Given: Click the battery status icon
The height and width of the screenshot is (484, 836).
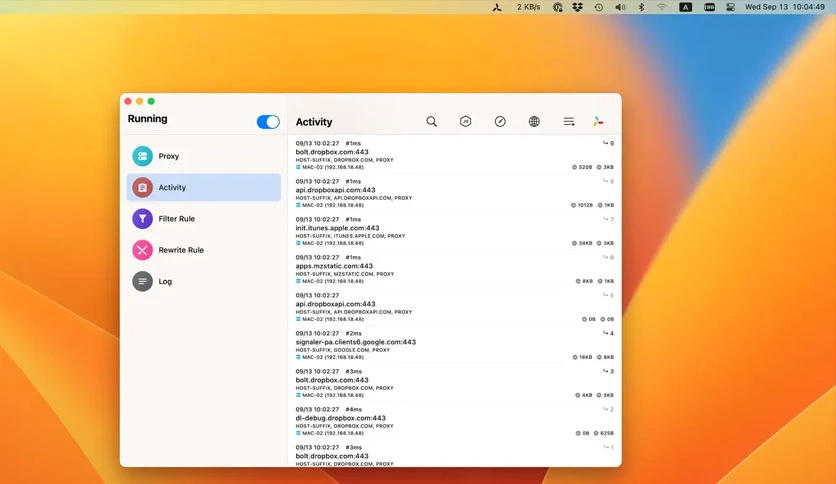Looking at the screenshot, I should [x=709, y=7].
